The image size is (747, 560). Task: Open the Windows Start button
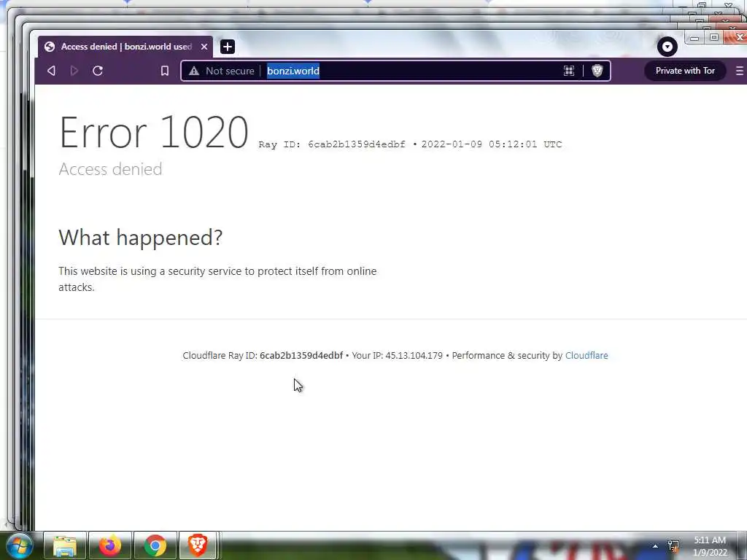click(x=19, y=545)
